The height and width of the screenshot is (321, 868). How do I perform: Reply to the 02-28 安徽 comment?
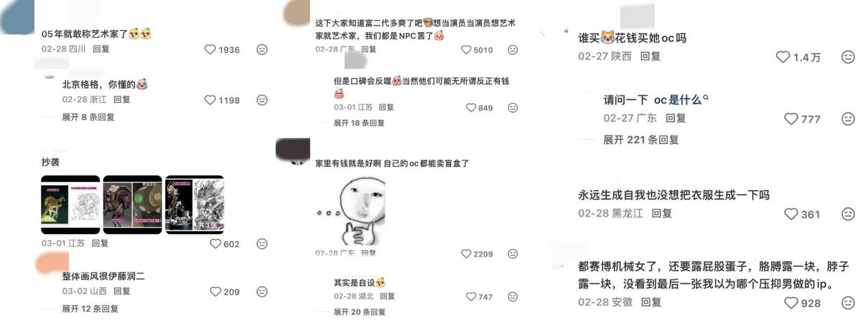[651, 302]
